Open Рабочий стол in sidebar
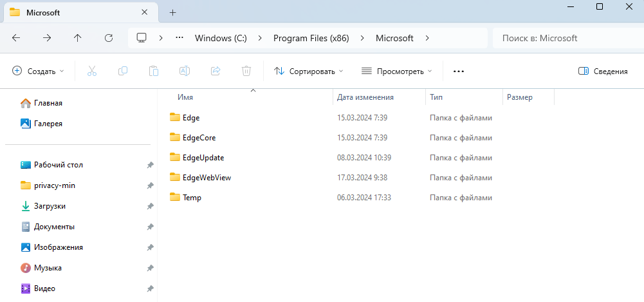 [51, 165]
